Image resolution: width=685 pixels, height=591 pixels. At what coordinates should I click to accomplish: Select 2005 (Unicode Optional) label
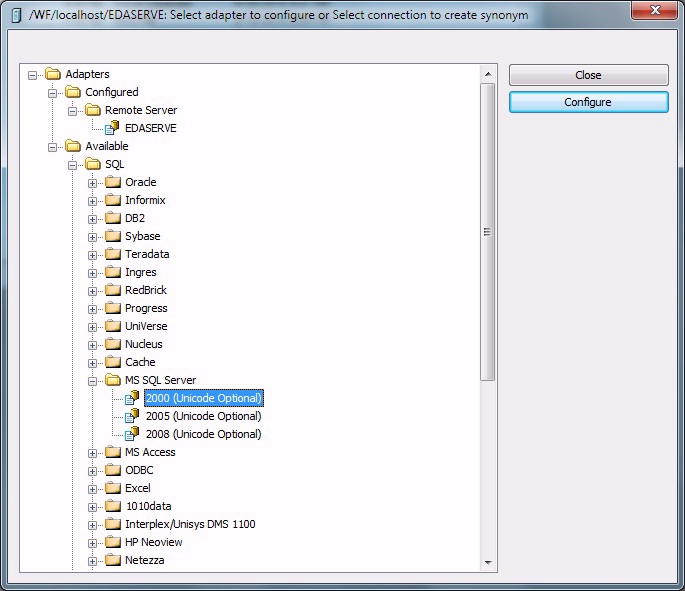point(204,416)
